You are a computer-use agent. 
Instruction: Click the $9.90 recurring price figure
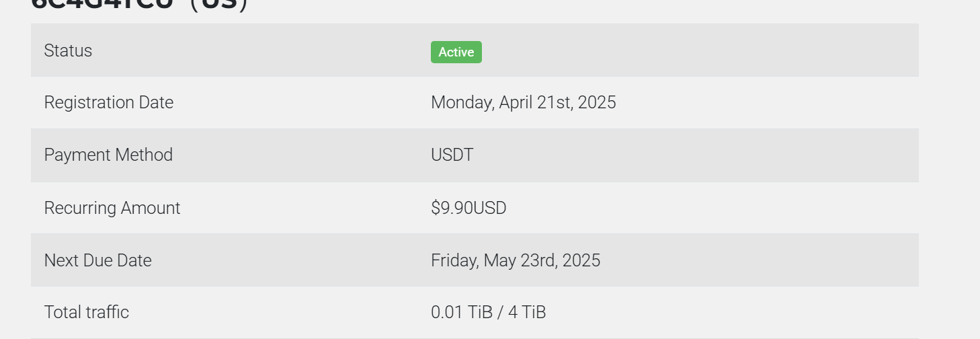click(452, 208)
